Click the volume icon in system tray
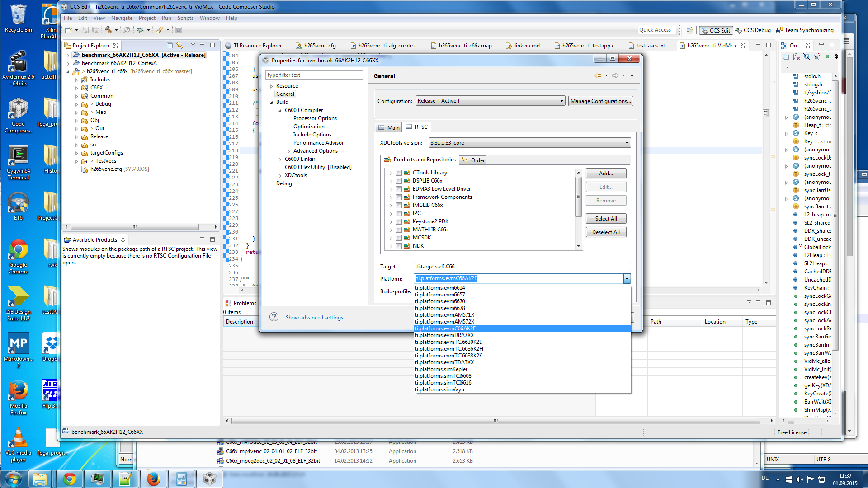868x488 pixels. coord(799,479)
